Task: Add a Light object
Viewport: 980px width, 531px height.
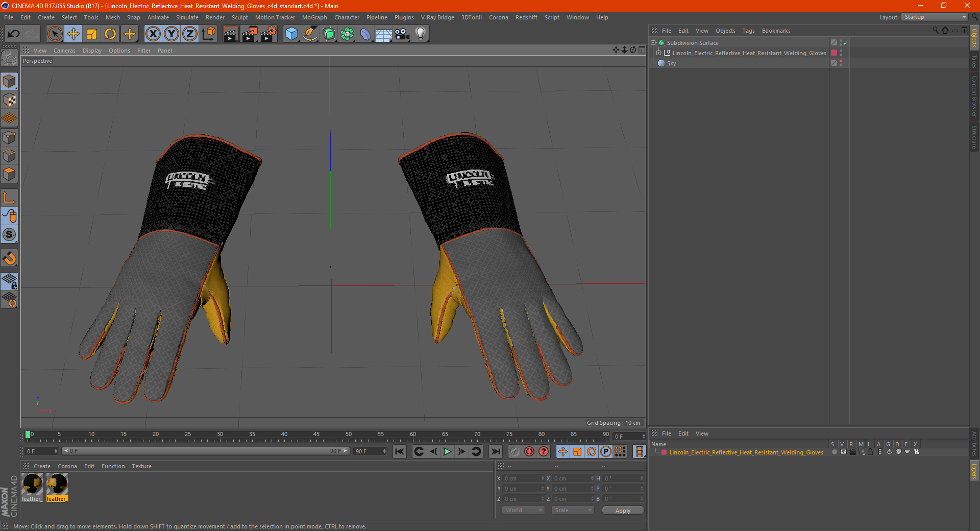Action: [421, 34]
